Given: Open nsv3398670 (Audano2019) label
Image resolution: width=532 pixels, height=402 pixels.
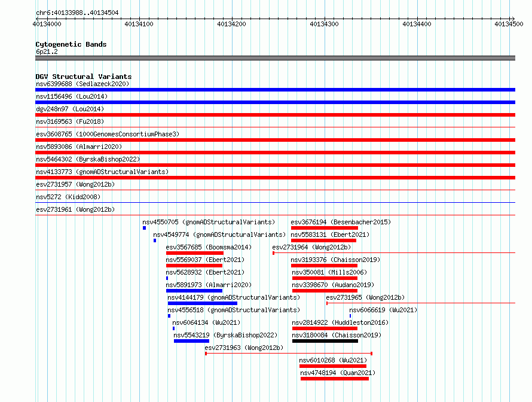Looking at the screenshot, I should [x=333, y=285].
